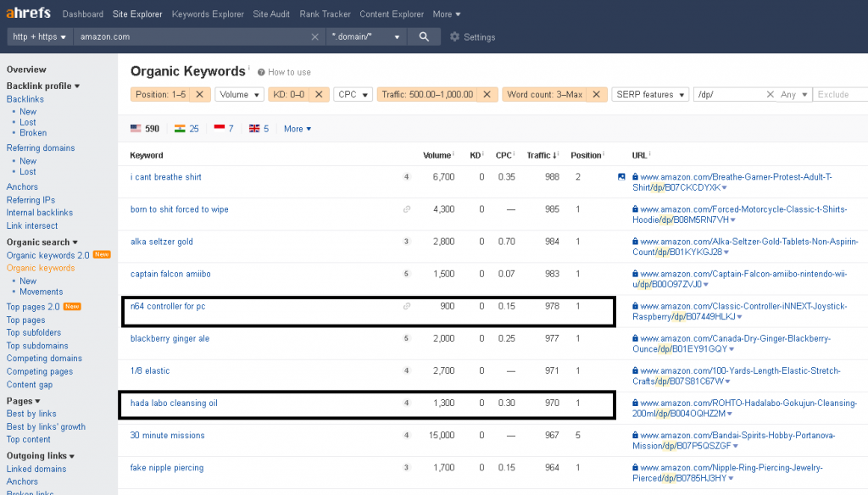The height and width of the screenshot is (495, 868).
Task: Expand URL dropdown arrow for i cant breathe shirt
Action: pos(725,187)
